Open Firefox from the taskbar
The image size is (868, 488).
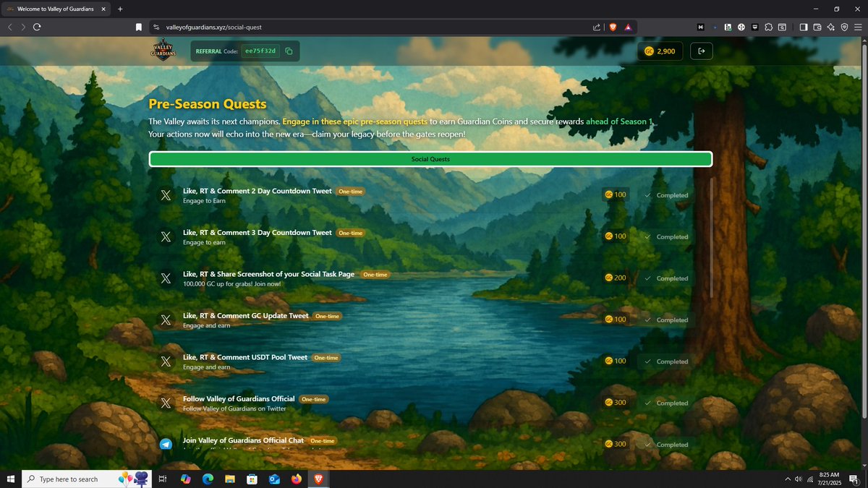click(x=296, y=479)
